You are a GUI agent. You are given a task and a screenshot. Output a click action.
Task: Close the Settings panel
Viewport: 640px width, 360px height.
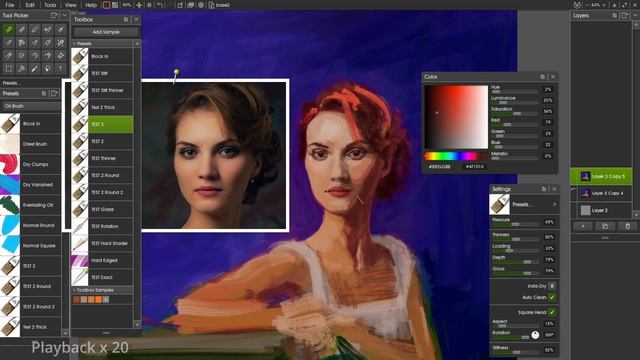click(554, 189)
